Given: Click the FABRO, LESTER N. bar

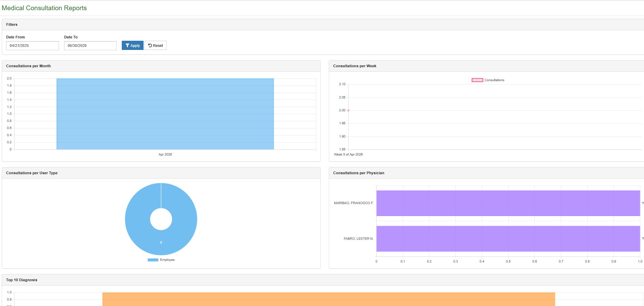Looking at the screenshot, I should 508,239.
